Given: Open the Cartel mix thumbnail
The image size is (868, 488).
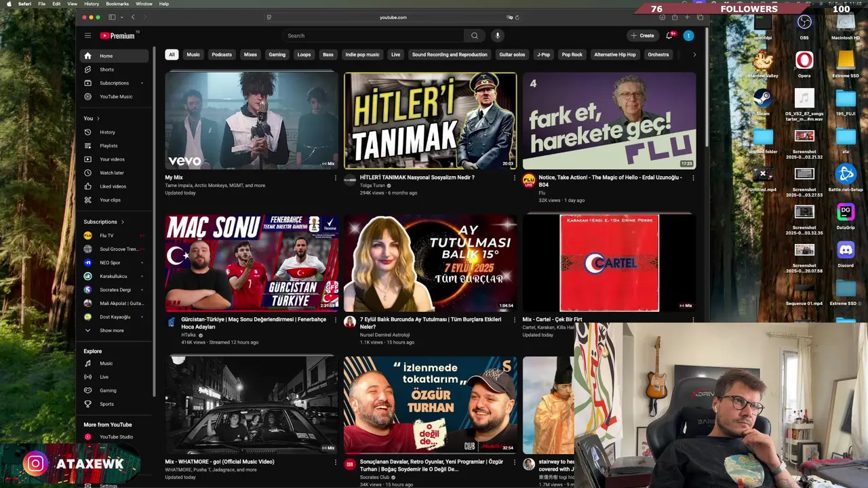Looking at the screenshot, I should 609,263.
